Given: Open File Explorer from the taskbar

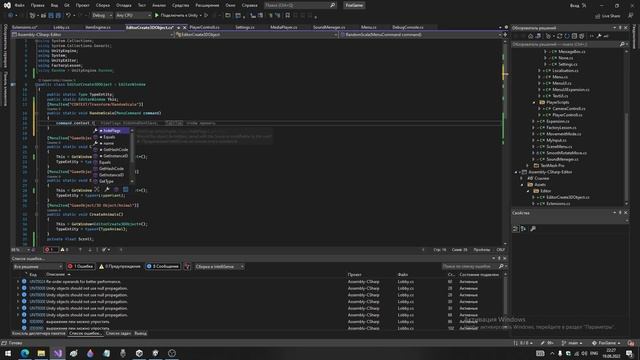Looking at the screenshot, I should coord(41,353).
